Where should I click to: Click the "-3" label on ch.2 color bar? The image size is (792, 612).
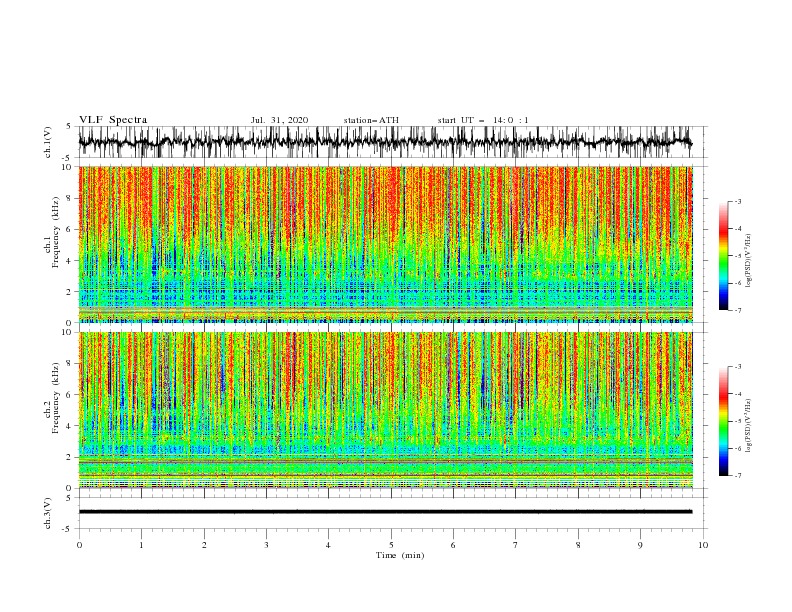point(738,367)
